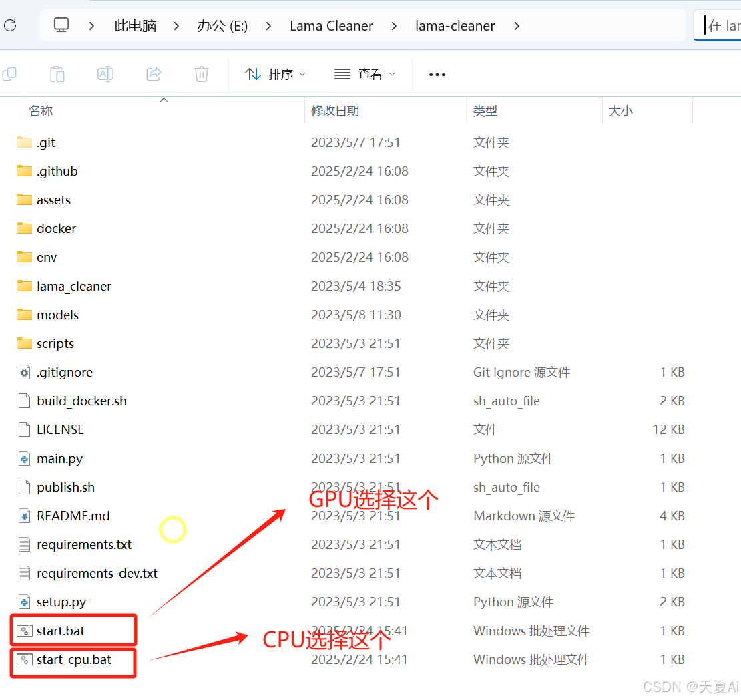741x700 pixels.
Task: Select the models folder icon
Action: click(x=25, y=315)
